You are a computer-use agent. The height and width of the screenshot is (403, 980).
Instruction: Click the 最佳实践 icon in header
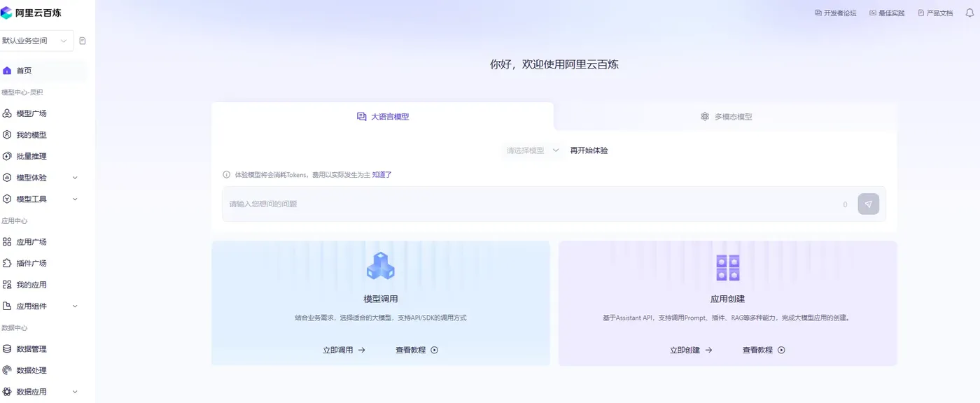(873, 13)
